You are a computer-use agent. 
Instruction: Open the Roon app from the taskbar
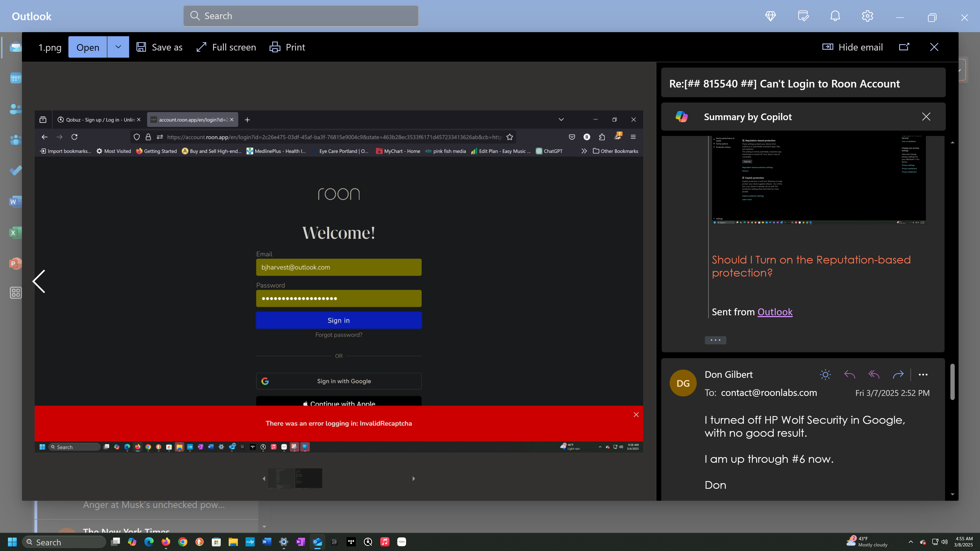tap(402, 542)
